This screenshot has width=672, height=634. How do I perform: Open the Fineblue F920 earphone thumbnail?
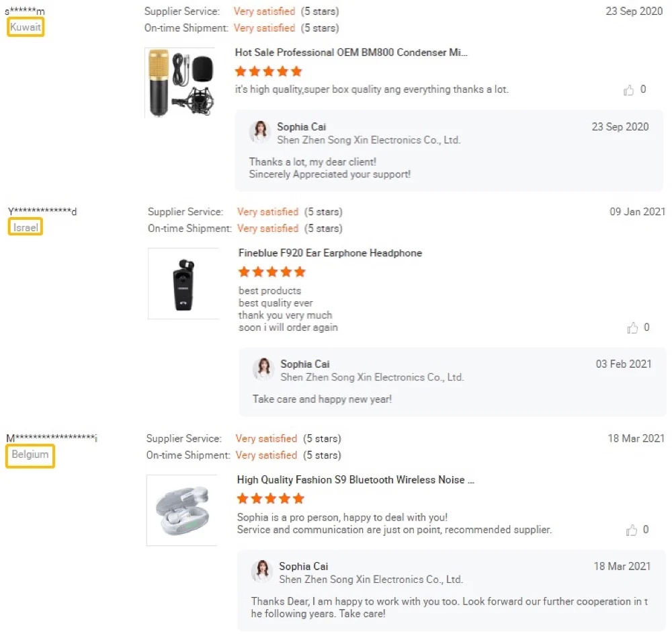pos(183,284)
